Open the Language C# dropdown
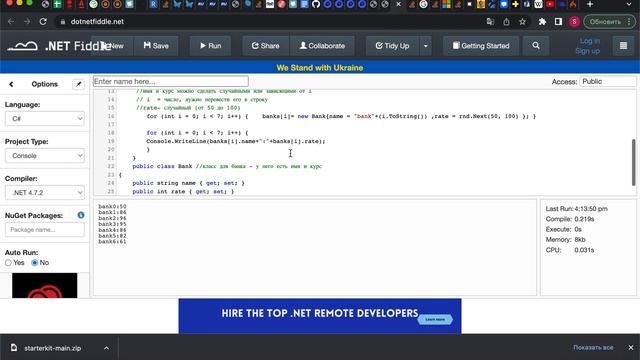Screen dimensions: 640x360 (45, 119)
